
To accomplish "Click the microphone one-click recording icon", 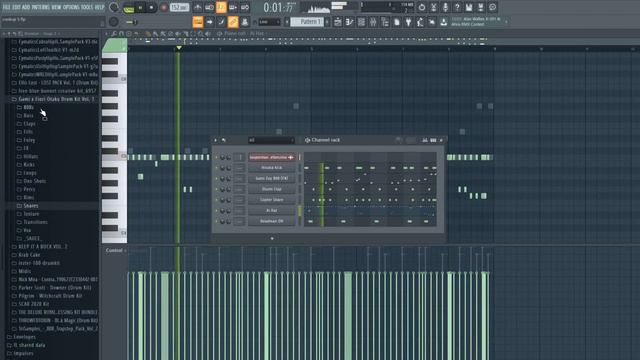I will pos(445,7).
